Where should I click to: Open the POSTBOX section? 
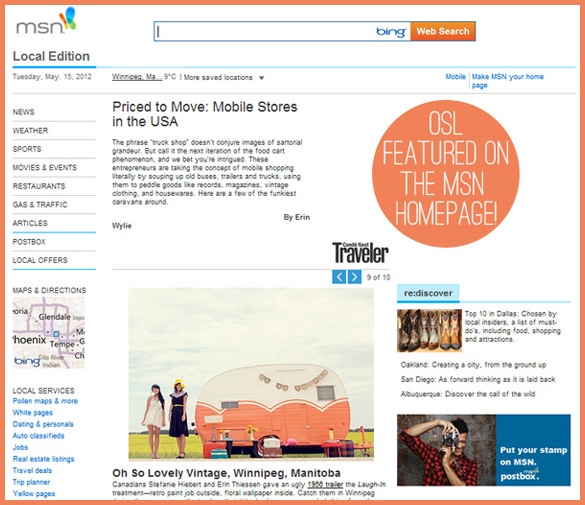(29, 242)
